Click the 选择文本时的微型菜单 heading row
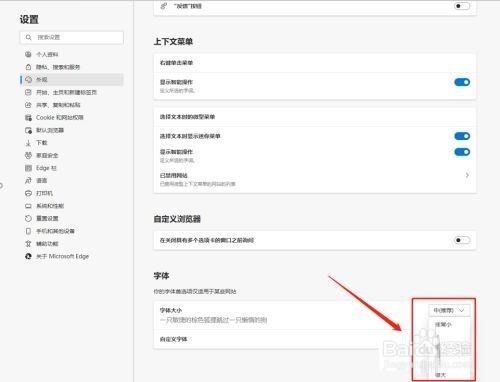This screenshot has height=382, width=500. click(315, 117)
